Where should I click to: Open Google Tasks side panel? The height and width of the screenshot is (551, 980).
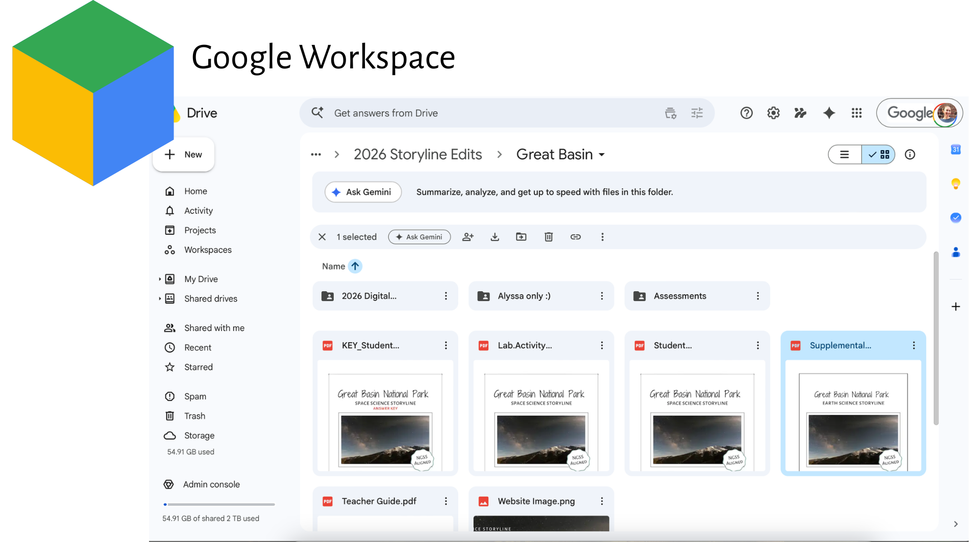956,218
